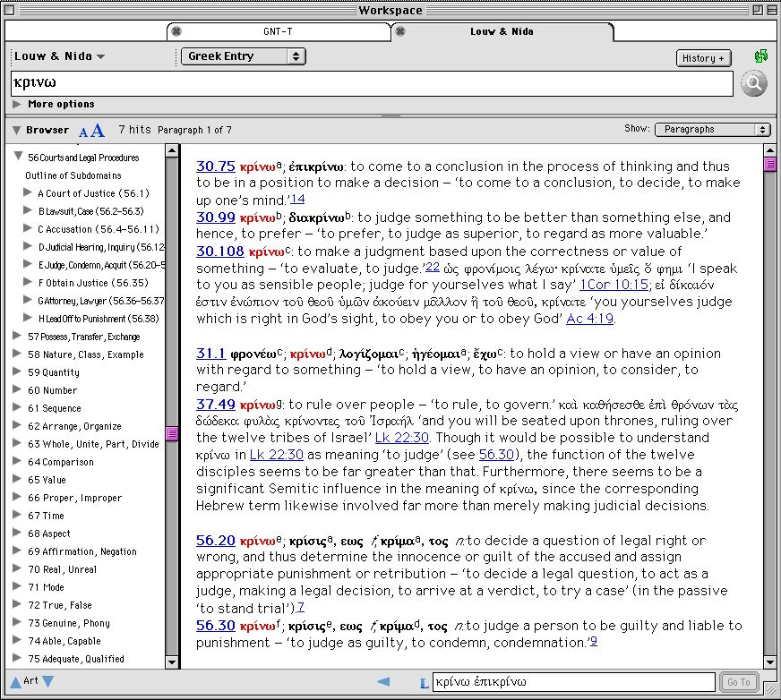Screen dimensions: 781x700
Task: Open the Greek Entry field dropdown
Action: click(243, 56)
